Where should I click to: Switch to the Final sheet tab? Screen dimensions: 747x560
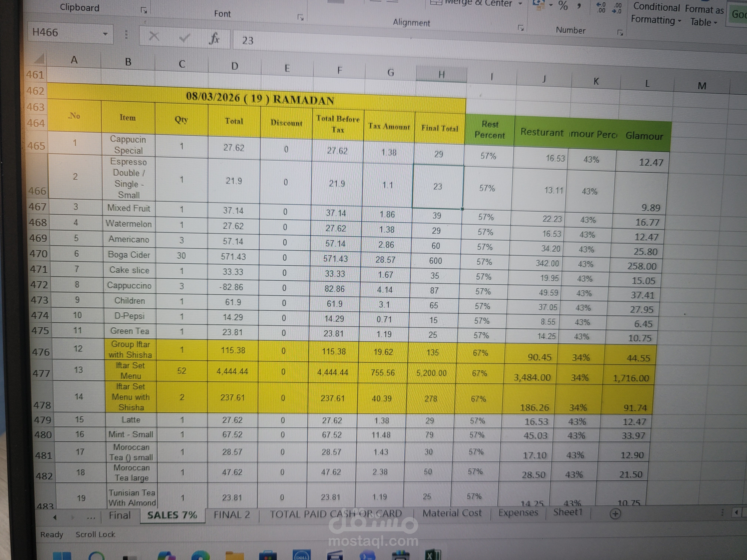pos(119,515)
